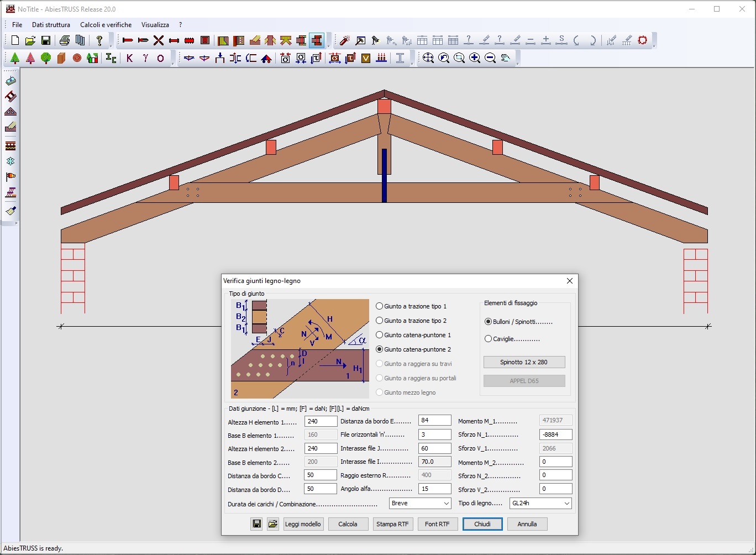This screenshot has height=555, width=756.
Task: Click the 'Distanza da bordo E' field
Action: click(x=435, y=421)
